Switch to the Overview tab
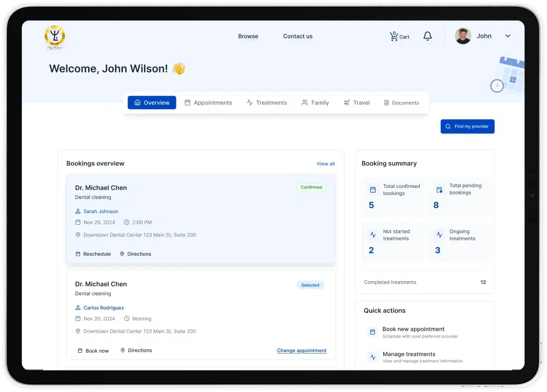The image size is (547, 392). 152,103
